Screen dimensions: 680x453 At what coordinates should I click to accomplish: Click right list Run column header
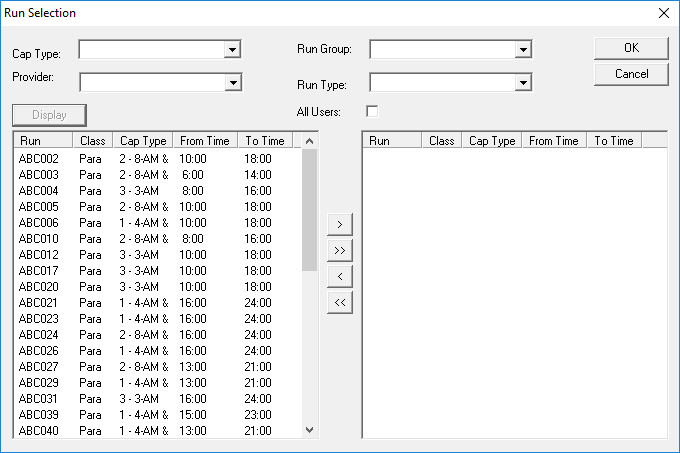point(392,141)
